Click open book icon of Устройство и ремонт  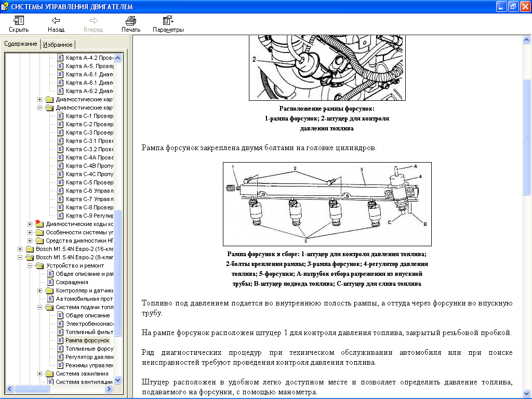39,265
